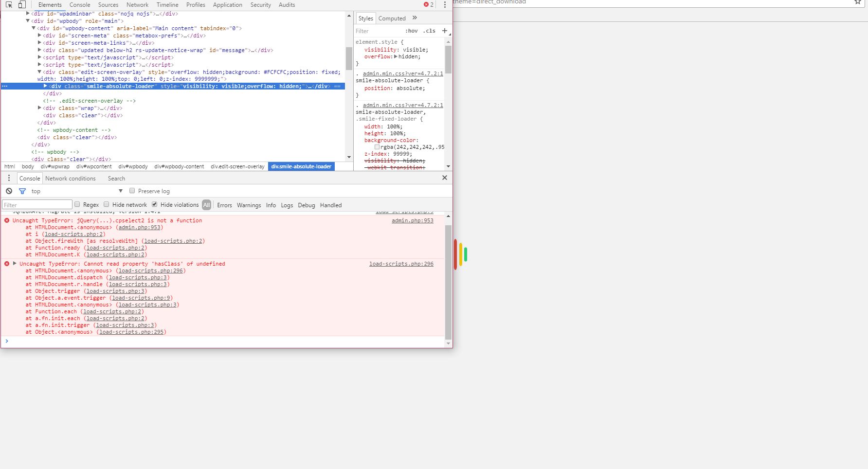Viewport: 868px width, 469px height.
Task: Switch to Computed styles tab
Action: pyautogui.click(x=392, y=18)
